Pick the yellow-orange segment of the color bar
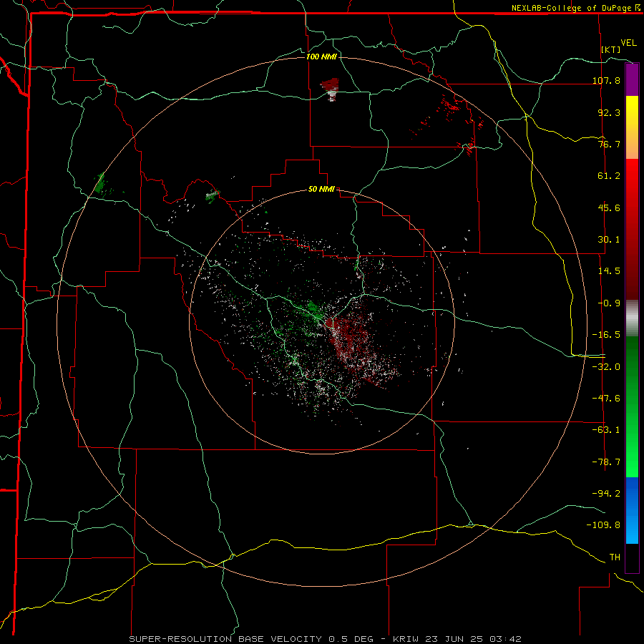 click(632, 127)
